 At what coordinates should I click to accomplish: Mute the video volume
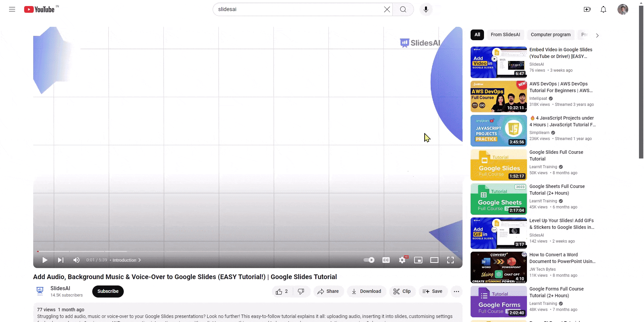pos(76,260)
